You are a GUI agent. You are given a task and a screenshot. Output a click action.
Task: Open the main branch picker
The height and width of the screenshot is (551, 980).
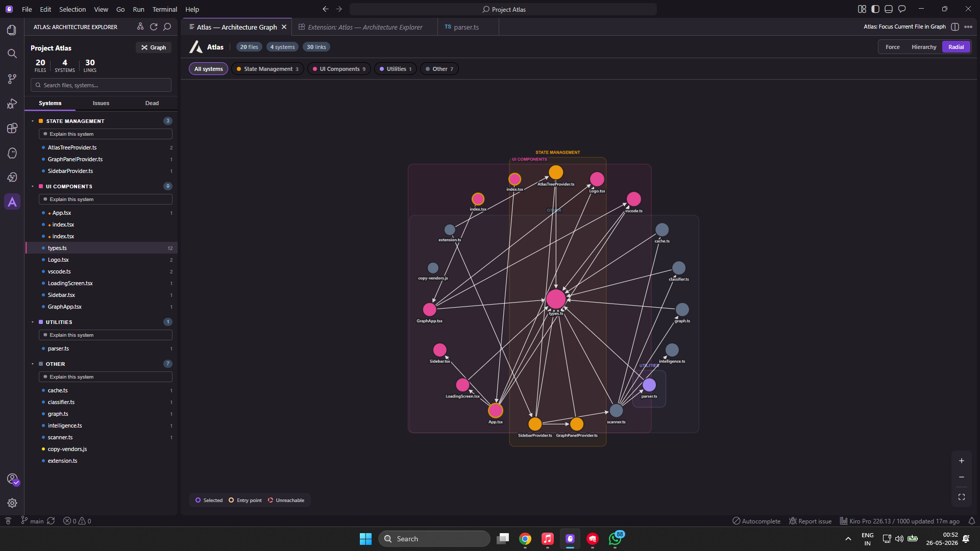coord(32,521)
